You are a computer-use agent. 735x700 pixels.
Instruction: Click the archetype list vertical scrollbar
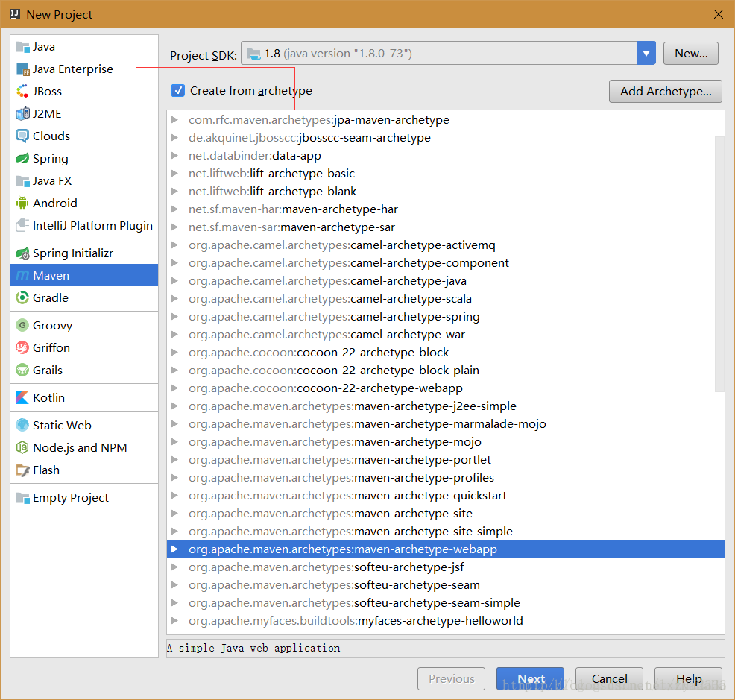click(x=719, y=264)
